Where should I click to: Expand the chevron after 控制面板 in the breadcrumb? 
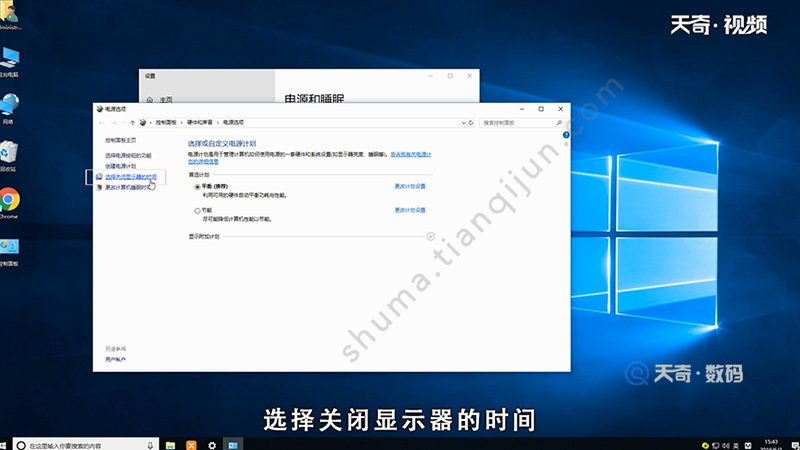[182, 122]
